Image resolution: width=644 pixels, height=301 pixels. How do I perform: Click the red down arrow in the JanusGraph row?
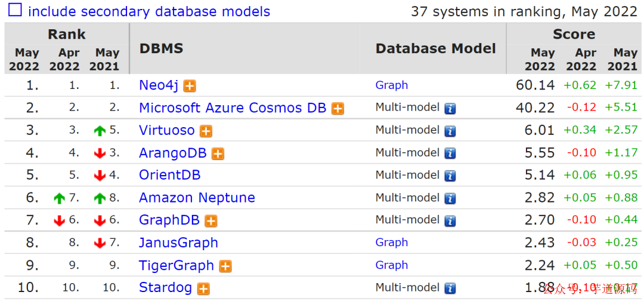point(100,244)
